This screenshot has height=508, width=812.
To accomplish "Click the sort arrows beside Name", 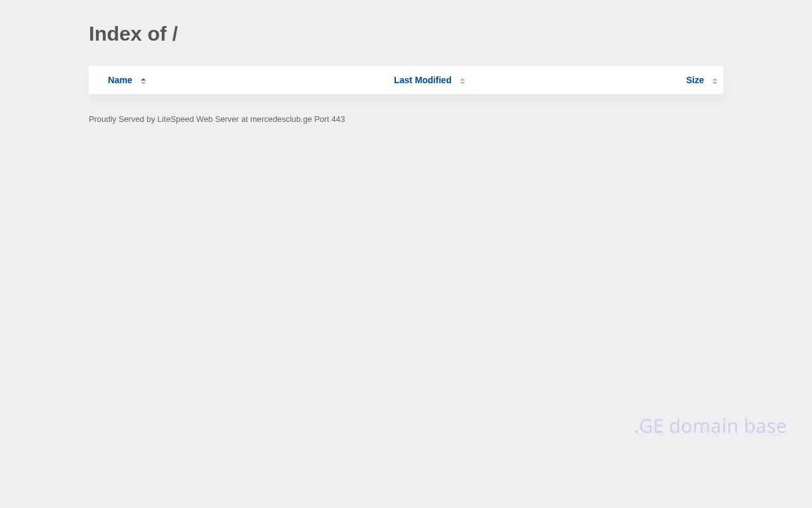I will (143, 81).
